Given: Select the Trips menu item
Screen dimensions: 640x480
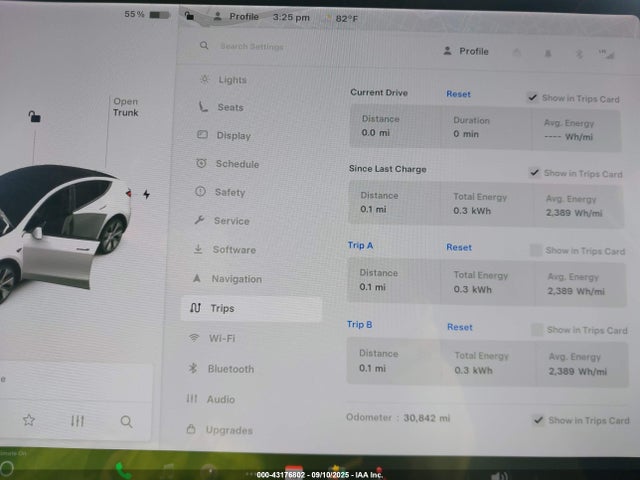Looking at the screenshot, I should (251, 308).
